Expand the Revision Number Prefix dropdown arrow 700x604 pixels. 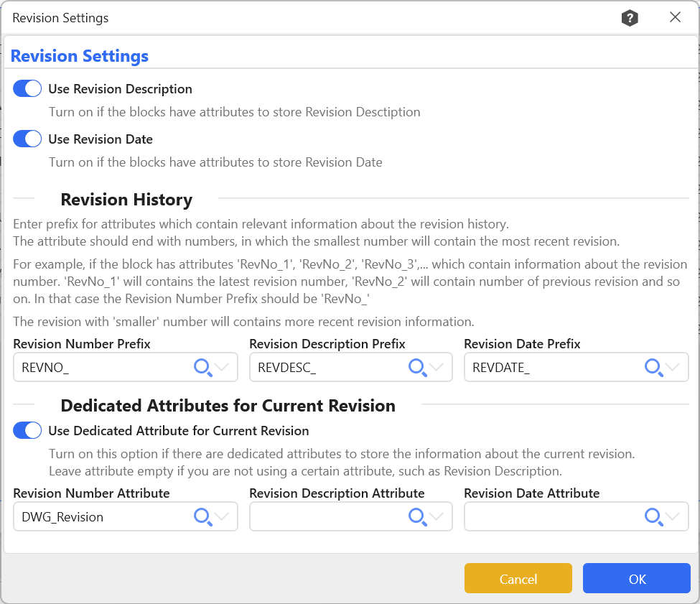[x=223, y=368]
